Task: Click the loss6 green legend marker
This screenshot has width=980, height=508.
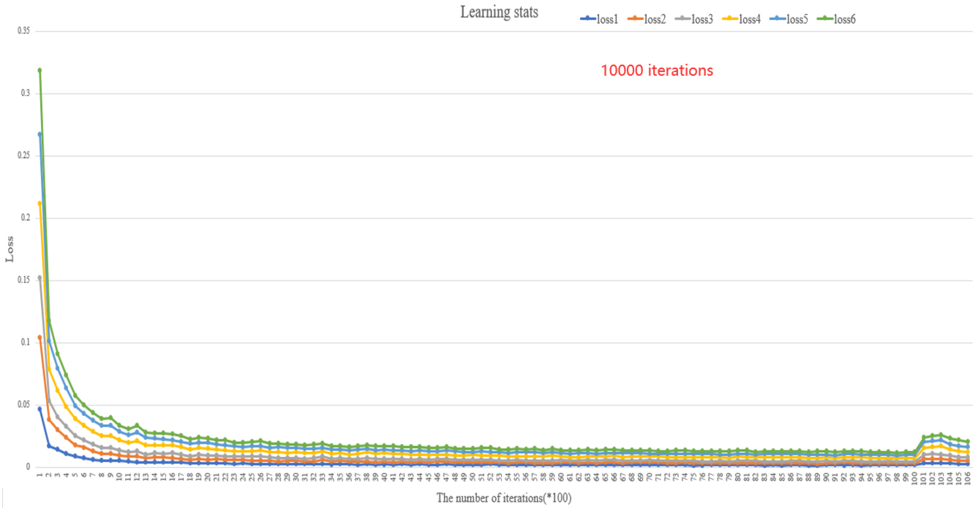Action: click(825, 19)
